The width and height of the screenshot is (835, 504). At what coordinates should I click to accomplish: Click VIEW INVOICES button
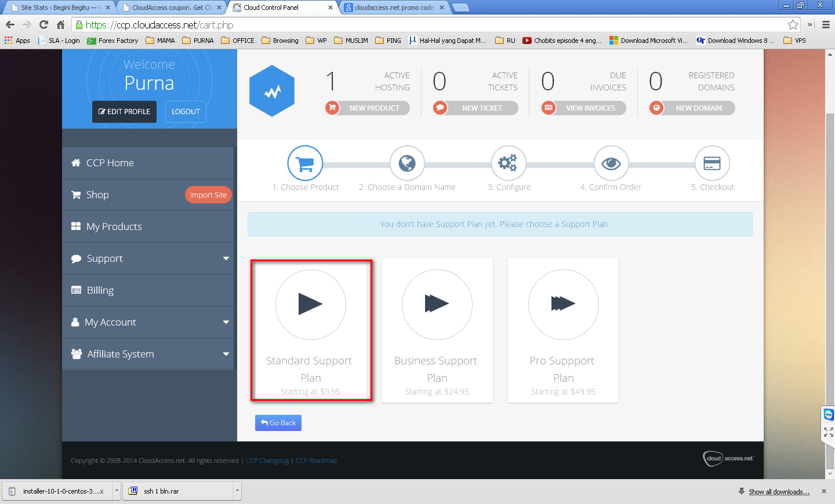(583, 108)
